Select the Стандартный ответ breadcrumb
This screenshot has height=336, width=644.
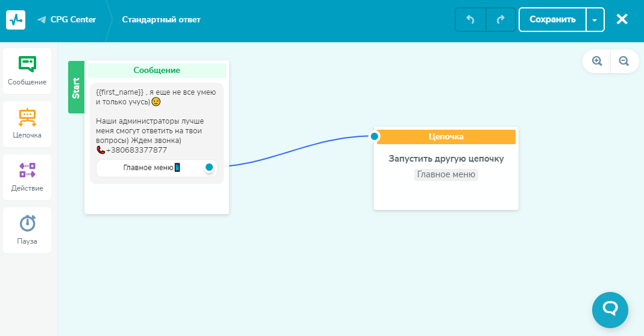click(161, 19)
